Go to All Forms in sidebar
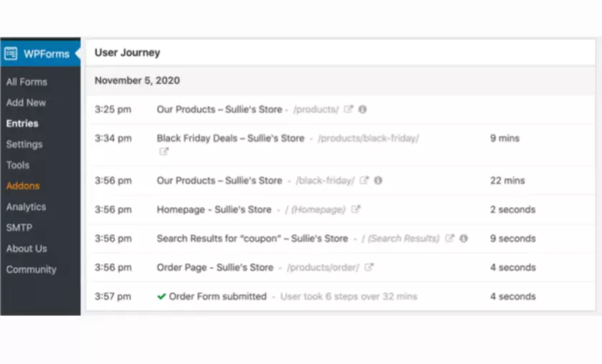Screen dimensions: 602x364 click(27, 82)
